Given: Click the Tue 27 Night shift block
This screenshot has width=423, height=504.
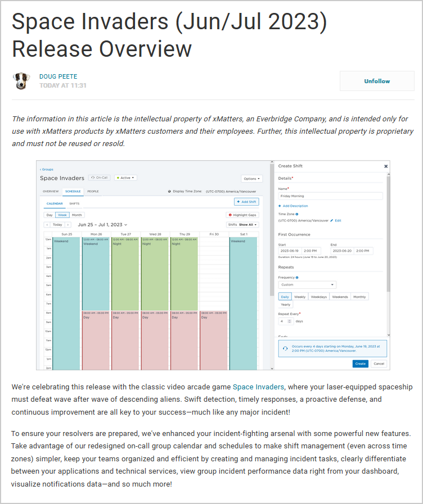Looking at the screenshot, I should (125, 274).
